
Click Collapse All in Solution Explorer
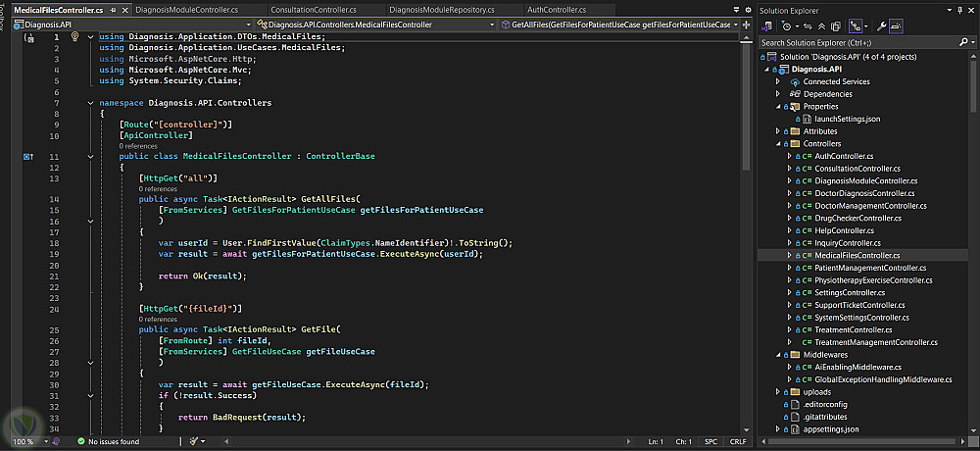tap(820, 26)
